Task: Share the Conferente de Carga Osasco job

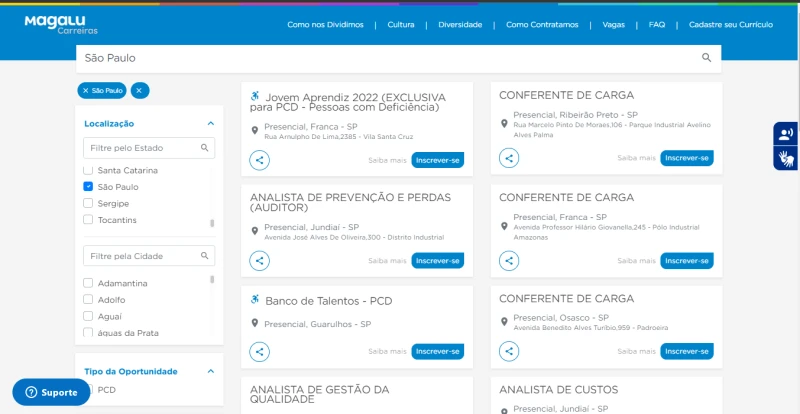Action: 509,351
